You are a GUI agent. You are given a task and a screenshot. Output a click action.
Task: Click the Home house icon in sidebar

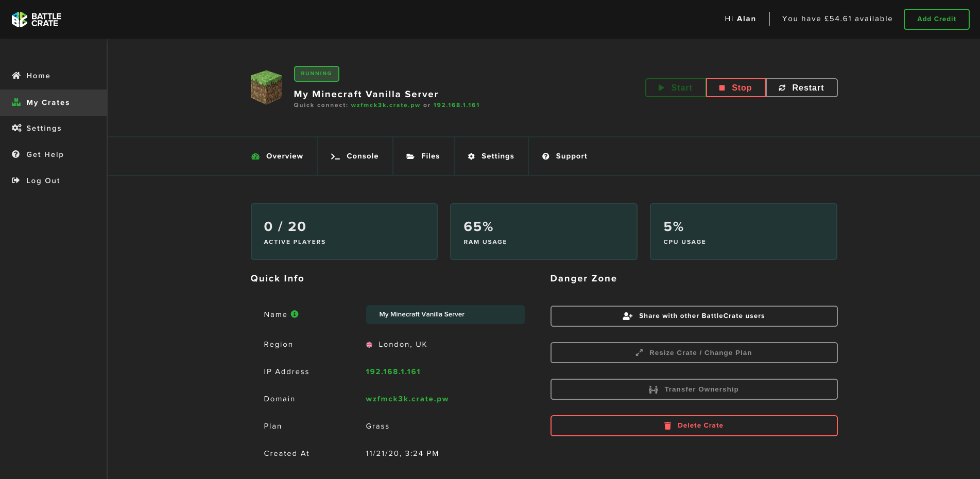(x=16, y=76)
